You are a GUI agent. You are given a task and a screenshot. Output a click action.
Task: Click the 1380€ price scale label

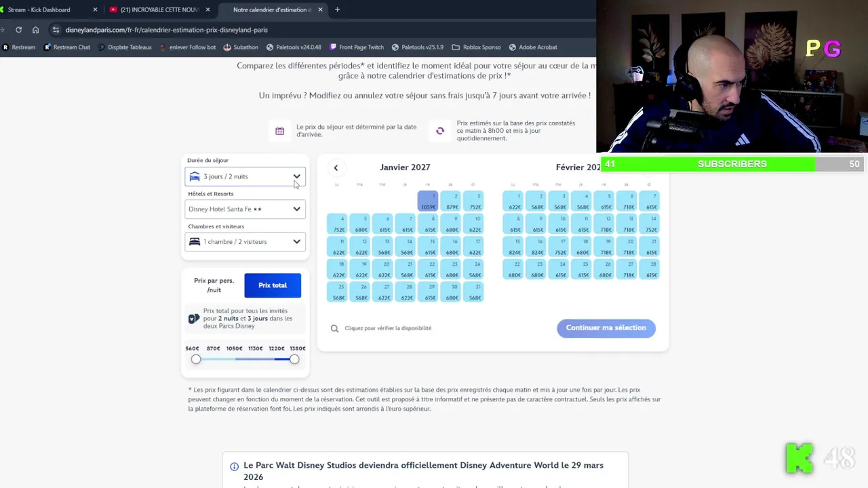tap(298, 348)
